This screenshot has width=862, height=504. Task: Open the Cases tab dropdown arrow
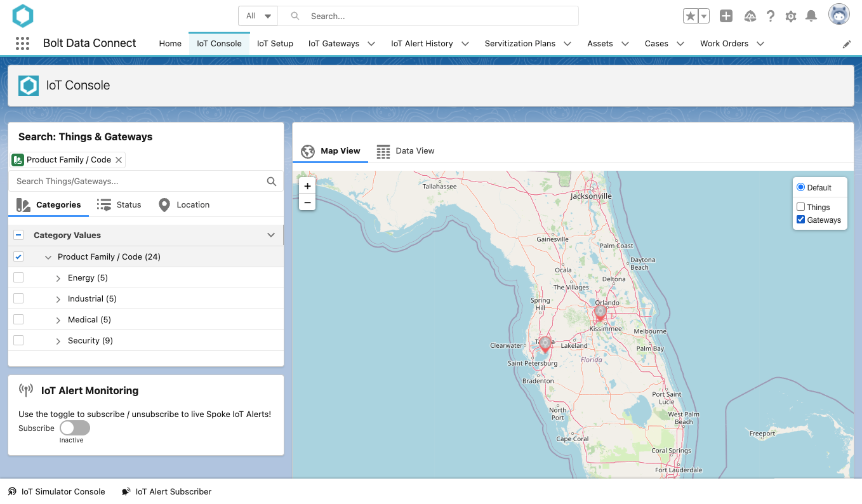[680, 44]
